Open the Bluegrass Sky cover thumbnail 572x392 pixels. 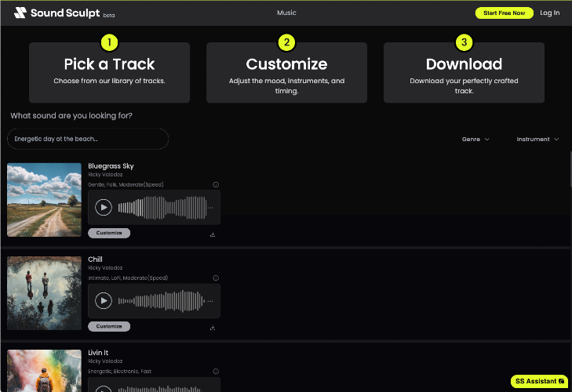[x=44, y=200]
